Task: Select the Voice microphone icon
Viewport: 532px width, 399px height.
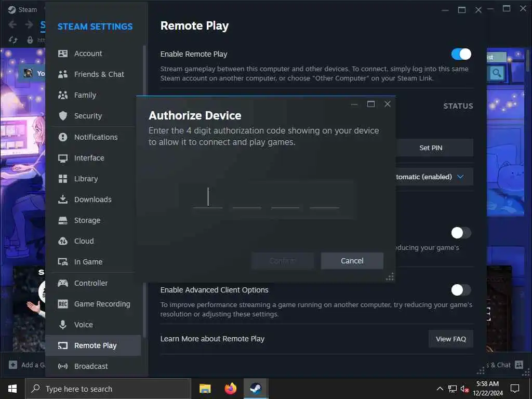Action: coord(63,325)
